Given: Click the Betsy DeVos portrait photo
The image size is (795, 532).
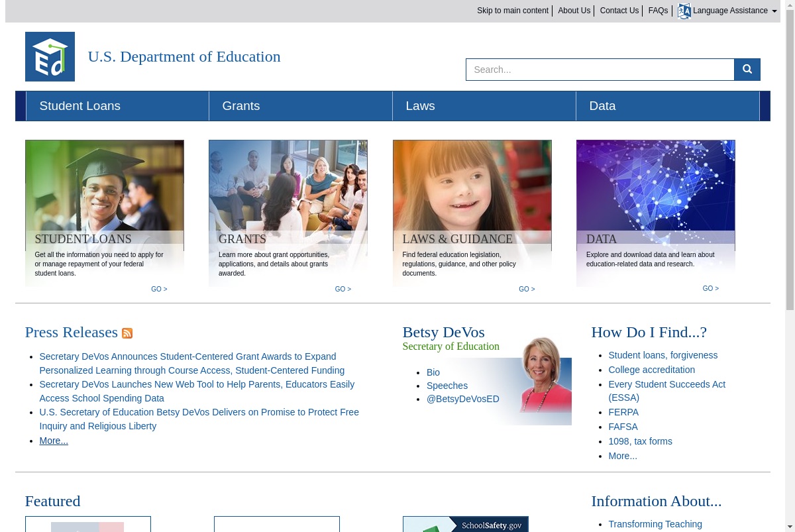Looking at the screenshot, I should (545, 376).
